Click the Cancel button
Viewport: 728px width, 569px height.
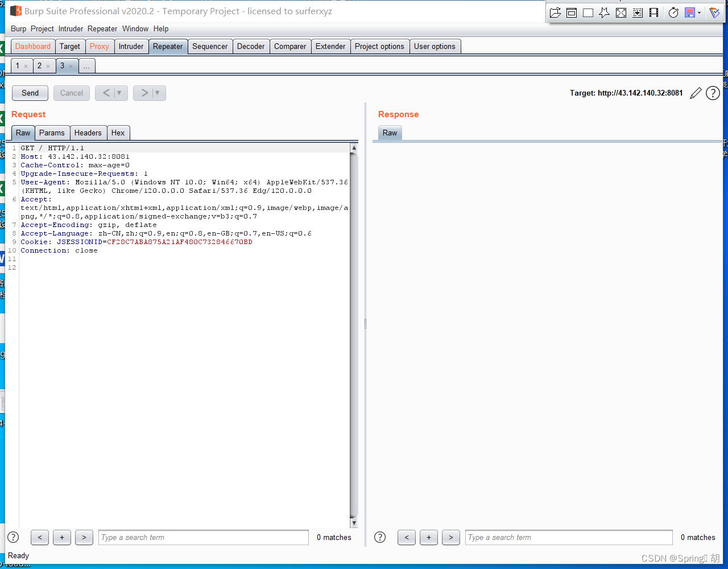pos(72,93)
